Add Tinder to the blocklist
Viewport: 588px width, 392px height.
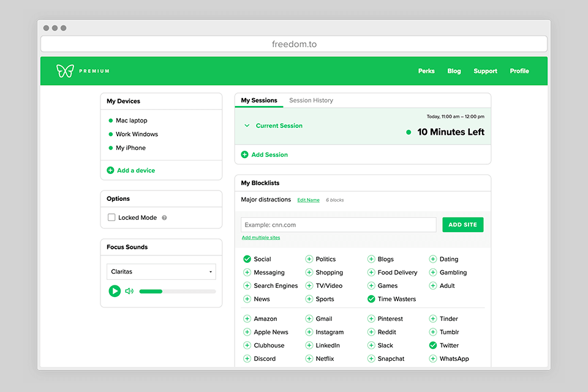(433, 319)
